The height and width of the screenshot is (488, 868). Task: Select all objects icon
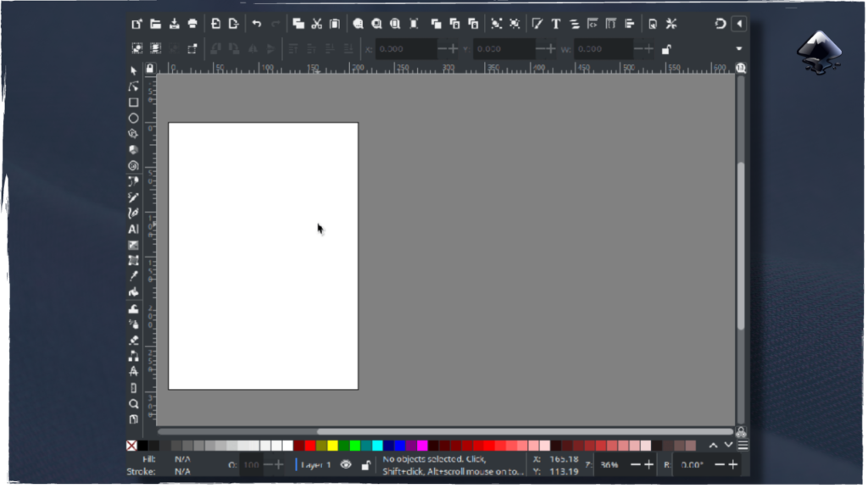coord(136,48)
